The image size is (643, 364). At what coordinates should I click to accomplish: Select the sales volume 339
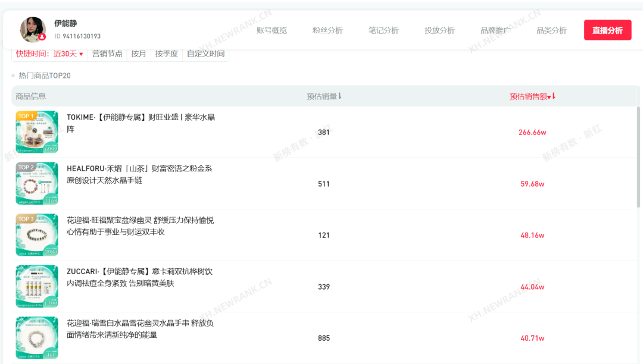coord(323,287)
